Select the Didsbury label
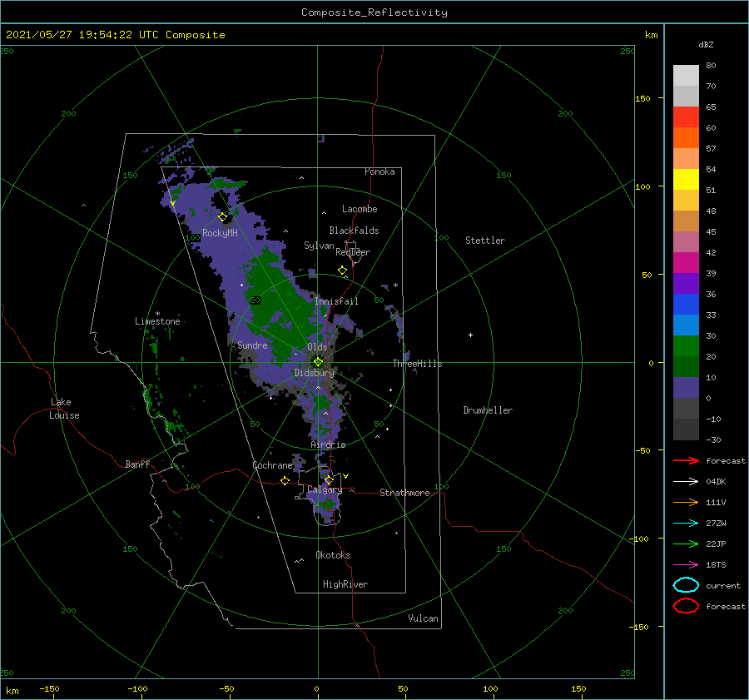The height and width of the screenshot is (700, 749). coord(315,373)
